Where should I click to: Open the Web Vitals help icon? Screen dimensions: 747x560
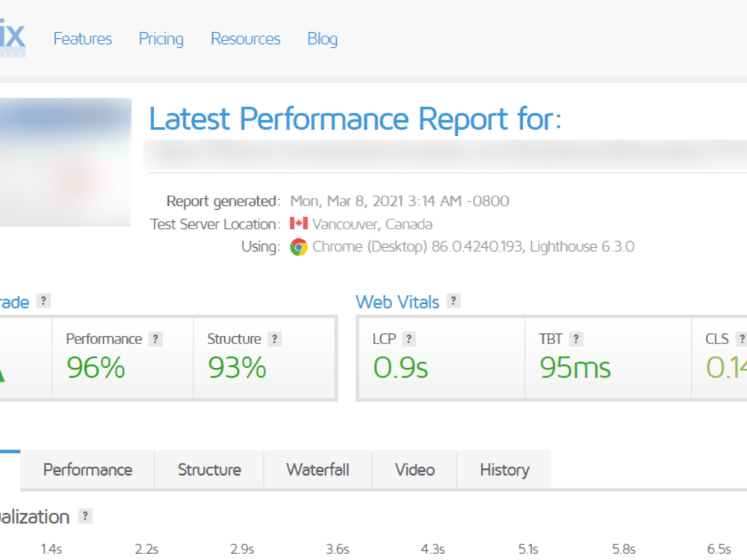[x=453, y=302]
